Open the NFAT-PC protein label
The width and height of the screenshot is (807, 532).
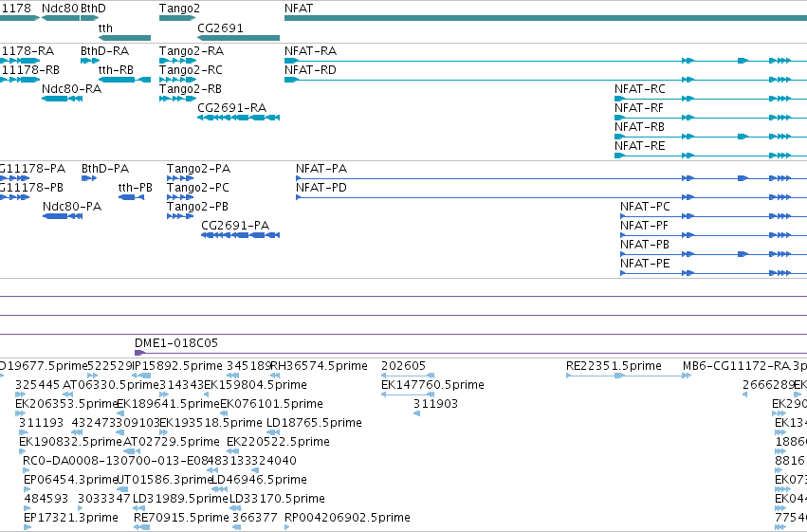pyautogui.click(x=645, y=207)
